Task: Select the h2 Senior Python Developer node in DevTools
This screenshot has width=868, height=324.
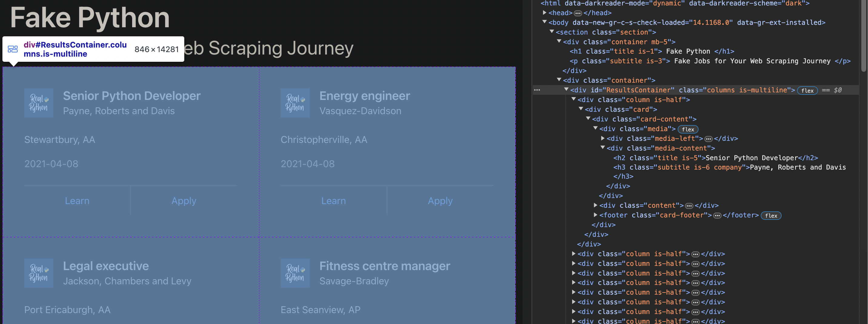Action: click(714, 158)
